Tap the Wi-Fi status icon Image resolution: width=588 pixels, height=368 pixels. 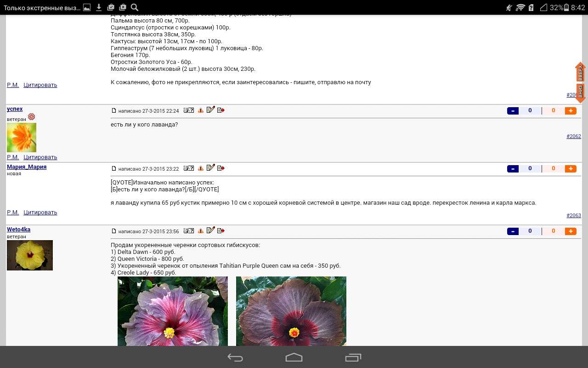520,7
